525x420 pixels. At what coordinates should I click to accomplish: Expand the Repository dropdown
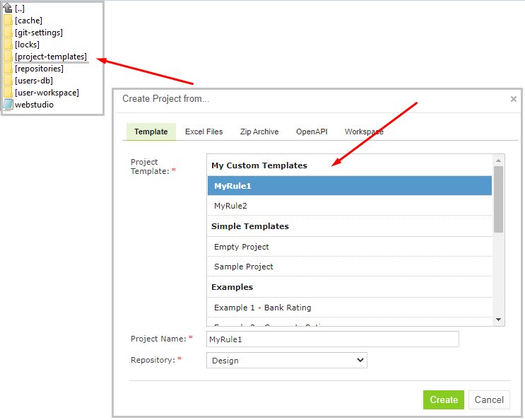pyautogui.click(x=287, y=361)
